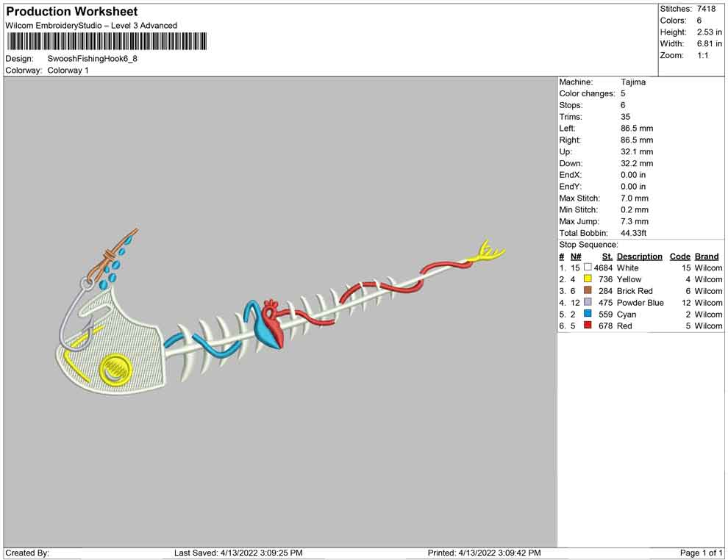This screenshot has height=560, width=728.
Task: Click the Machine value 'Tajima'
Action: pyautogui.click(x=633, y=82)
